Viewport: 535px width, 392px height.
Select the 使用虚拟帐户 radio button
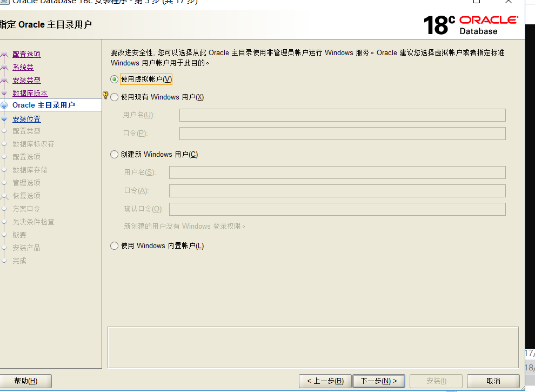114,79
